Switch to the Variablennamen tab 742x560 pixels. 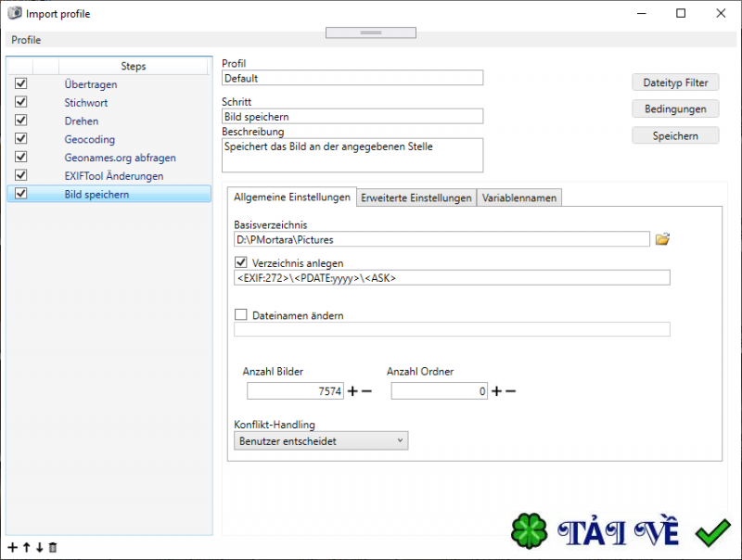coord(519,197)
